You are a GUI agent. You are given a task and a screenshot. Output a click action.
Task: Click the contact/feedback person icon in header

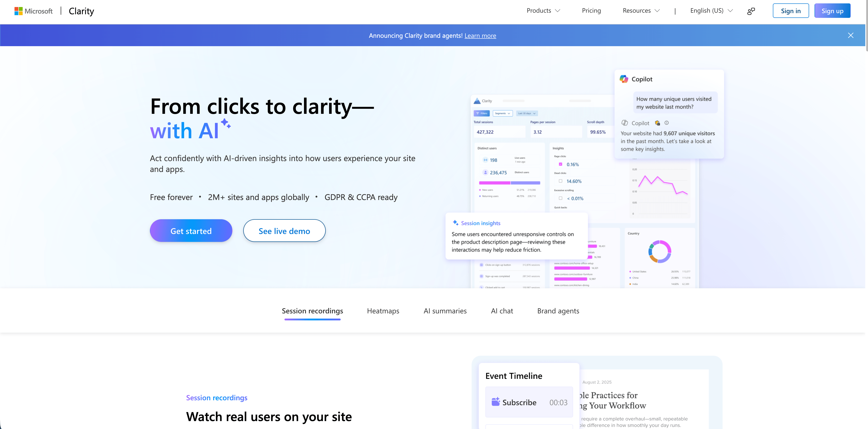point(751,11)
